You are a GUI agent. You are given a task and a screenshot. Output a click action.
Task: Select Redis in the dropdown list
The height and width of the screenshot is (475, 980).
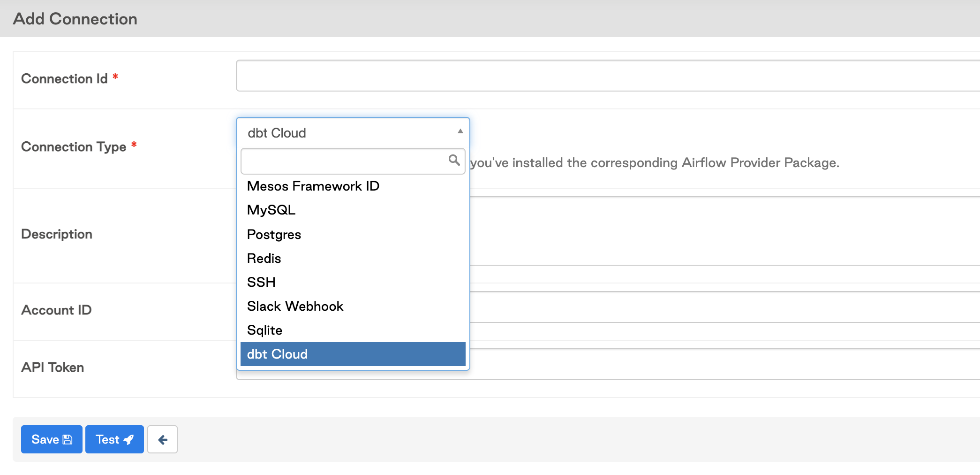pos(264,258)
